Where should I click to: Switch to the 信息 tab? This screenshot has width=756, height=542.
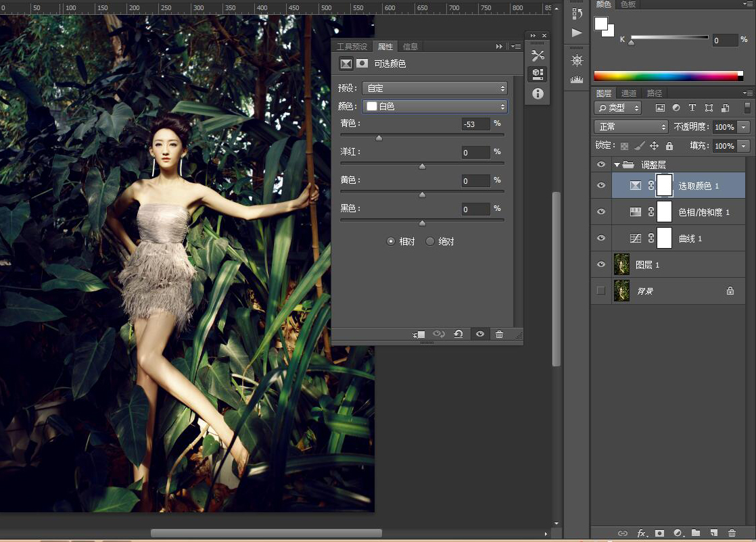(410, 47)
